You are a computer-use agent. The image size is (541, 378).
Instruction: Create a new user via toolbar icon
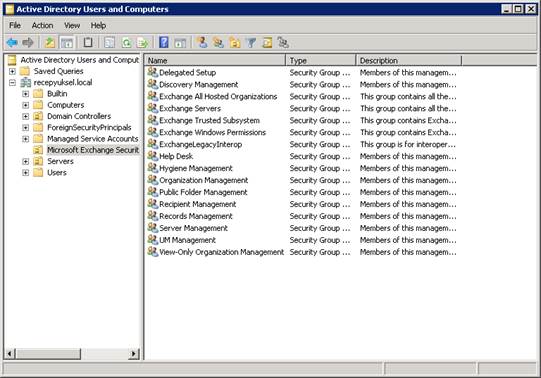pyautogui.click(x=203, y=42)
